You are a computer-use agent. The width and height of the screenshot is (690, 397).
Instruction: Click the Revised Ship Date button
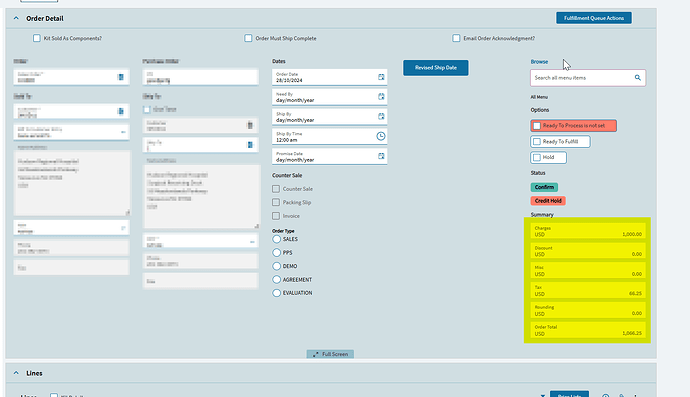coord(436,68)
